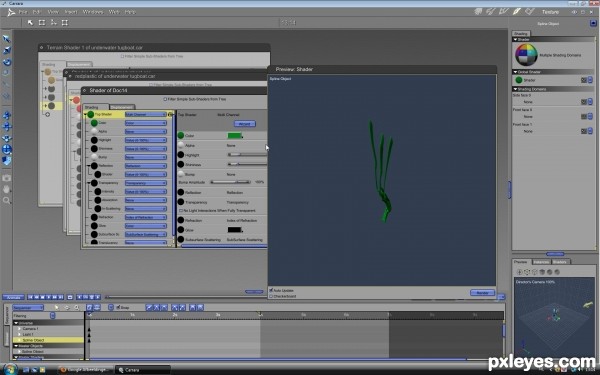Select Camera 1 row in sequencer
600x375 pixels.
point(49,328)
